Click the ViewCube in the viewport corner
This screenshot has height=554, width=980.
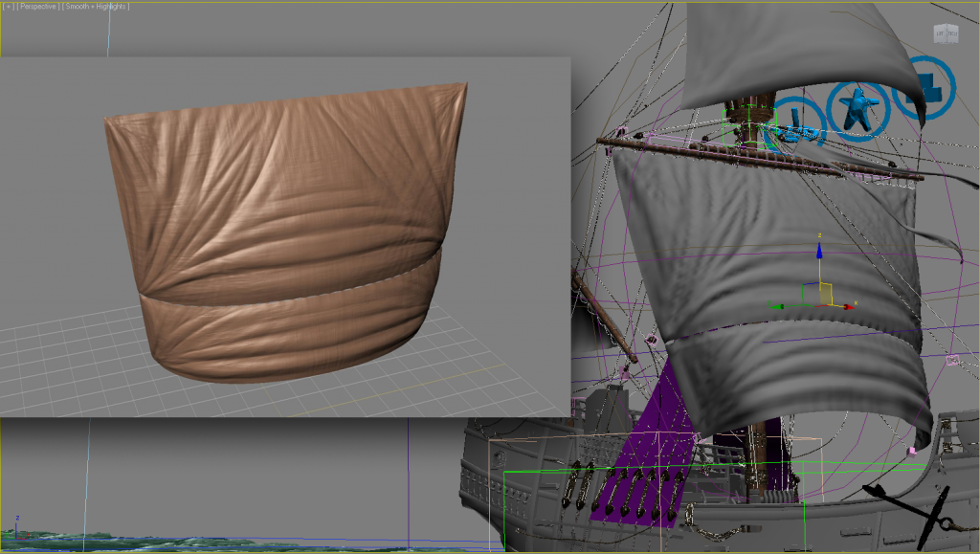click(x=946, y=34)
